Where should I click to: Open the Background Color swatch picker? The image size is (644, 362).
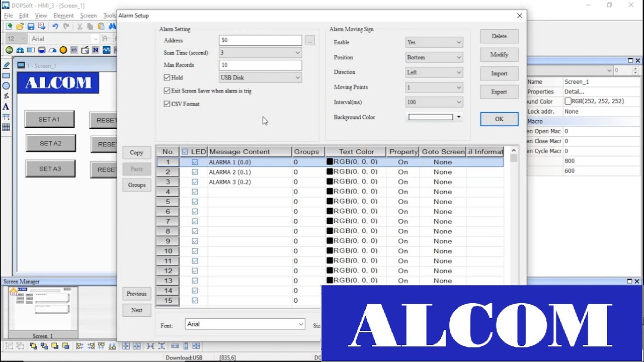click(435, 117)
